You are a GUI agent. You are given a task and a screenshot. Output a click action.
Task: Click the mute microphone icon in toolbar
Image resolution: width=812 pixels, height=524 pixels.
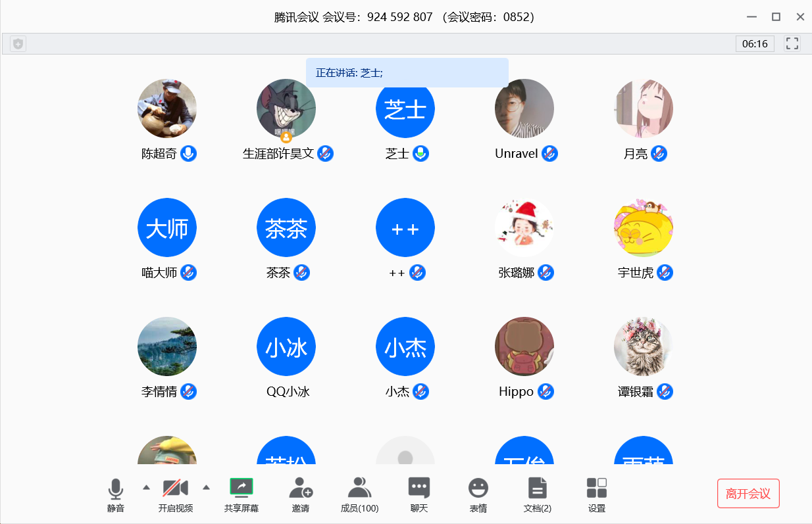(x=116, y=489)
